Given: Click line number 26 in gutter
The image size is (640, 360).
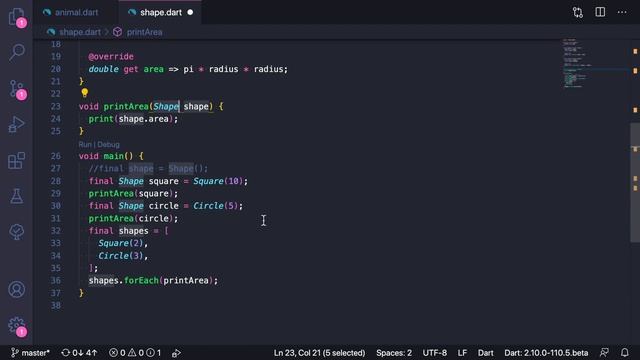Looking at the screenshot, I should point(56,156).
